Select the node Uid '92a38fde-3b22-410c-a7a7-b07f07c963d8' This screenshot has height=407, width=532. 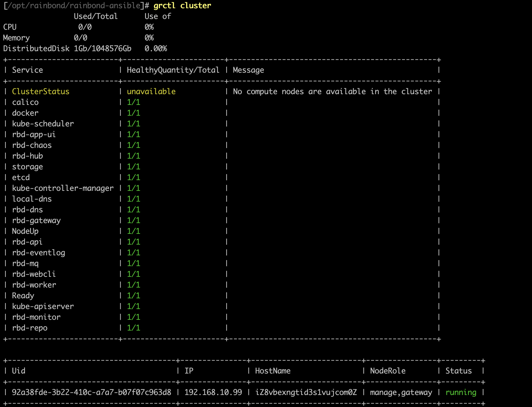pyautogui.click(x=92, y=392)
